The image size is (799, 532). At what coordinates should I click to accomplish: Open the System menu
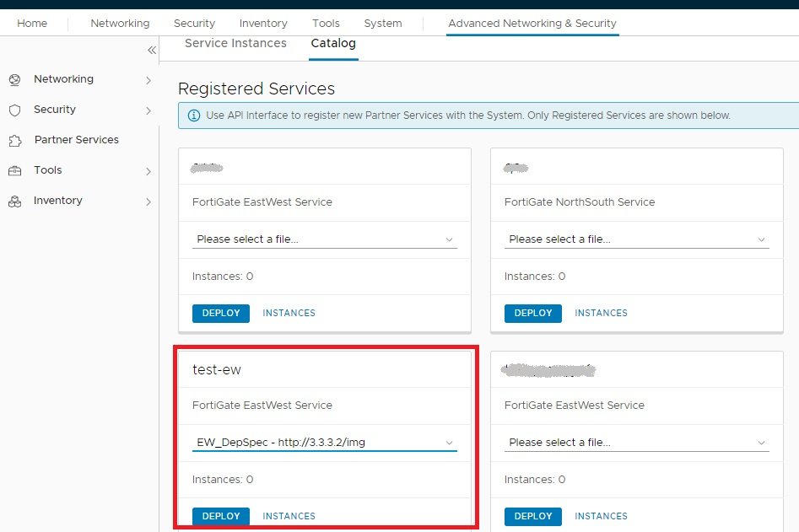(383, 24)
